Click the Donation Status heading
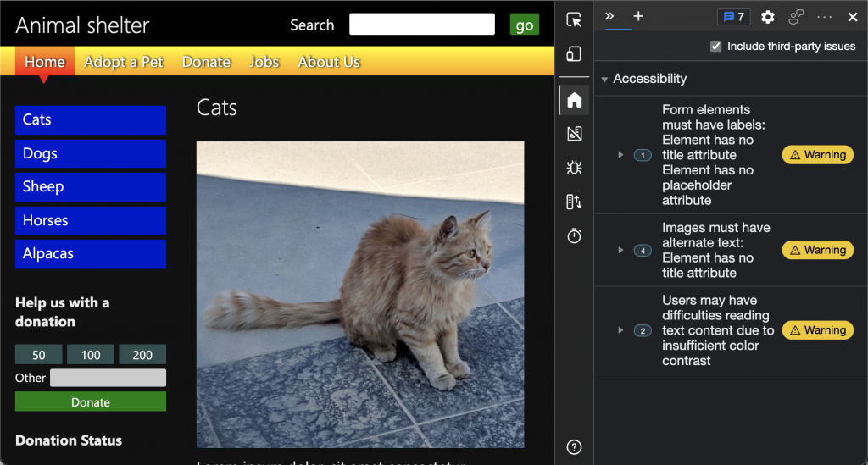Viewport: 868px width, 465px height. tap(69, 440)
